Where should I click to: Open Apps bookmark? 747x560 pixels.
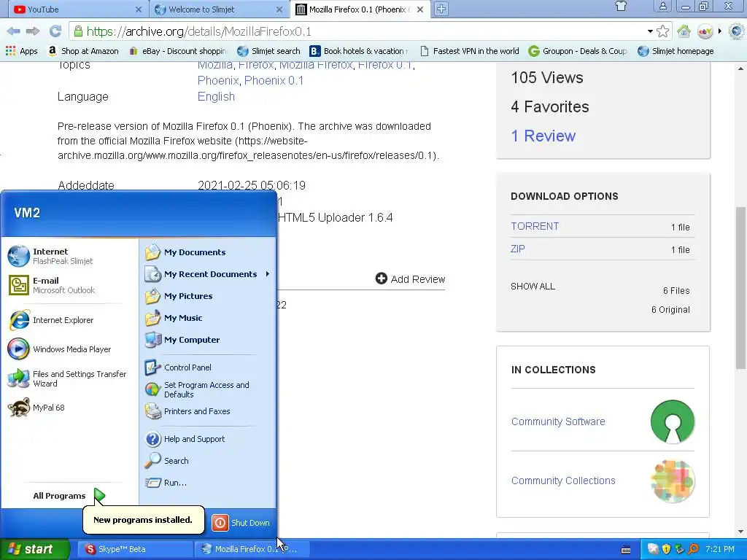tap(21, 51)
